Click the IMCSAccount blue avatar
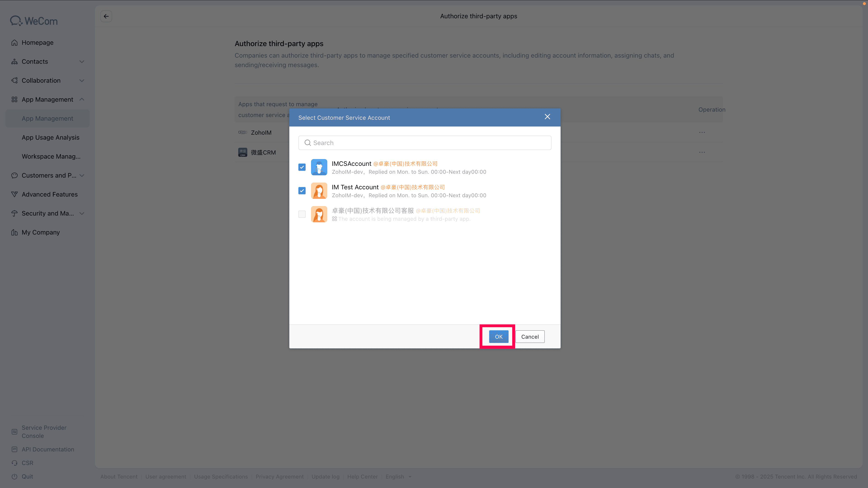 click(x=319, y=167)
